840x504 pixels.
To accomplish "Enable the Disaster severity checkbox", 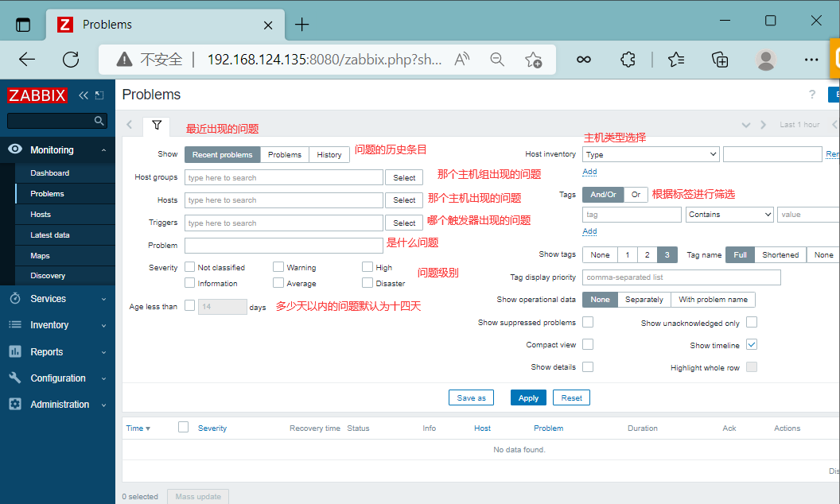I will pyautogui.click(x=367, y=283).
